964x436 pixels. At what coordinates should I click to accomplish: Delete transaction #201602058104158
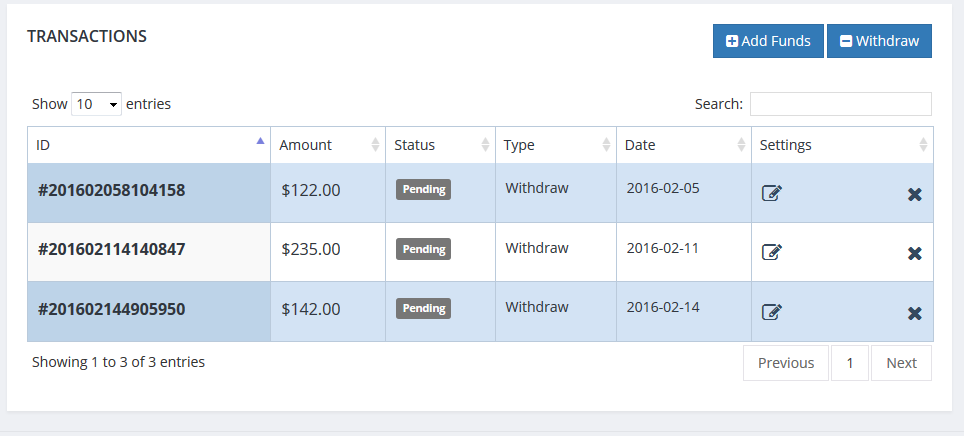914,194
